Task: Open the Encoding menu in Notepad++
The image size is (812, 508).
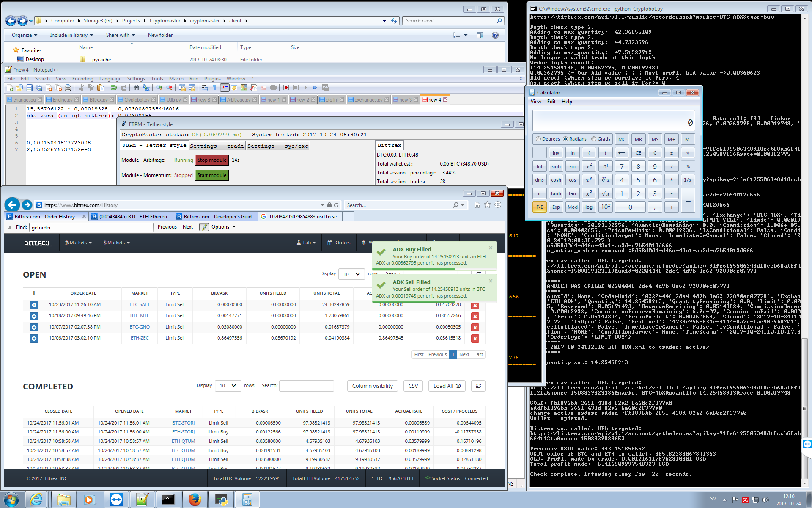Action: click(82, 79)
